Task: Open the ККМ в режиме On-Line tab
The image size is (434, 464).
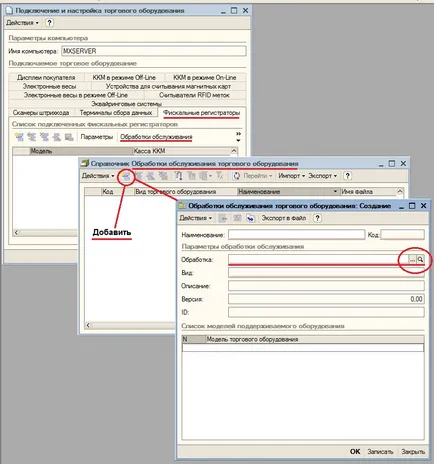Action: 205,77
